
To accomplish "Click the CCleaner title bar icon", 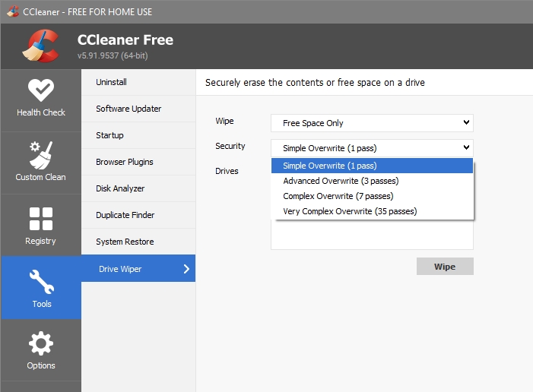I will click(13, 11).
